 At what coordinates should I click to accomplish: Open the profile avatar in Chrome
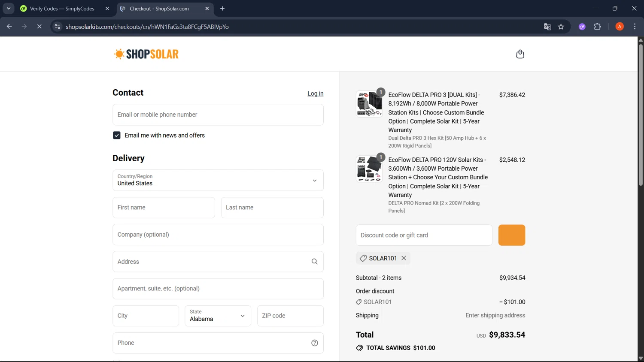click(x=619, y=27)
